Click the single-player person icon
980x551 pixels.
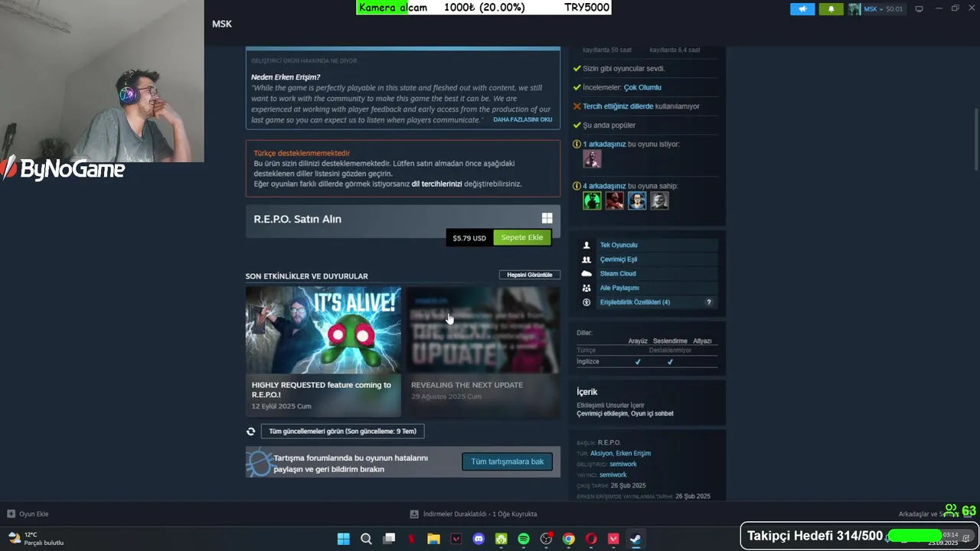(586, 245)
